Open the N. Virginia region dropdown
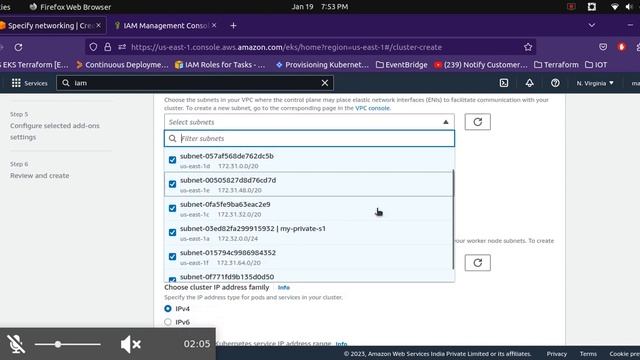 click(x=595, y=83)
